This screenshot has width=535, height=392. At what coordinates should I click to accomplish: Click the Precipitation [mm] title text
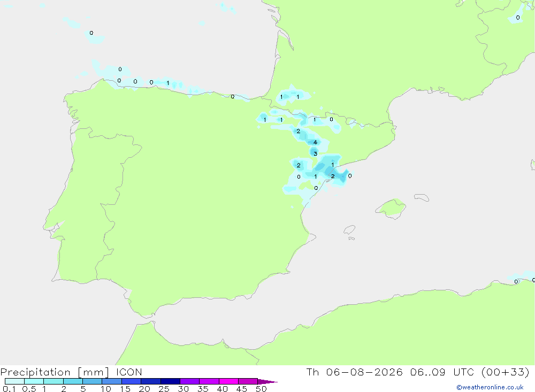coord(55,372)
